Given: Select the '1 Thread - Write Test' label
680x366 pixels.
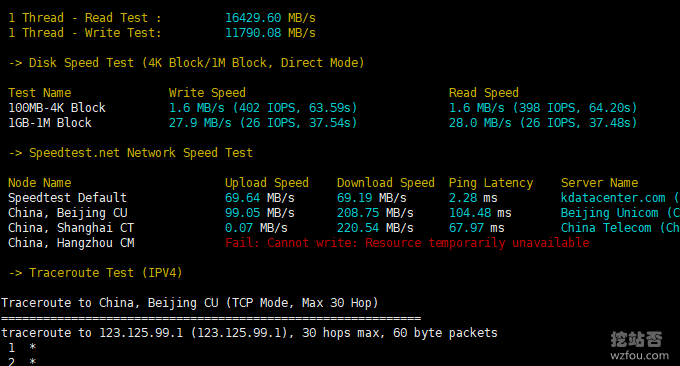Looking at the screenshot, I should pos(85,33).
